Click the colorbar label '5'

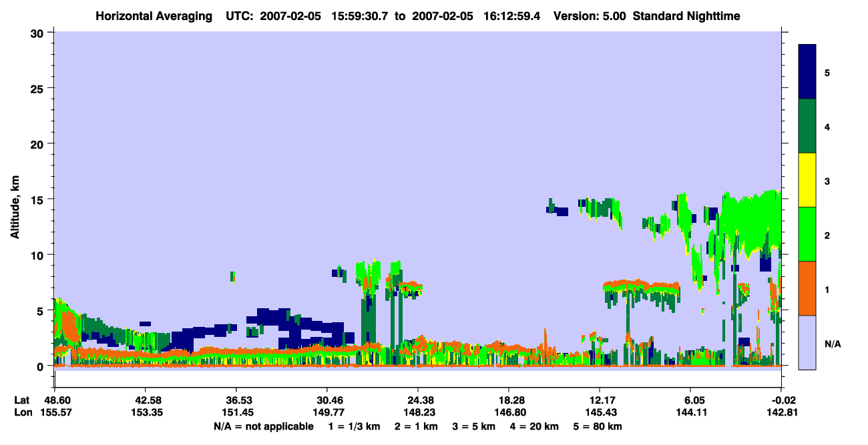(827, 72)
